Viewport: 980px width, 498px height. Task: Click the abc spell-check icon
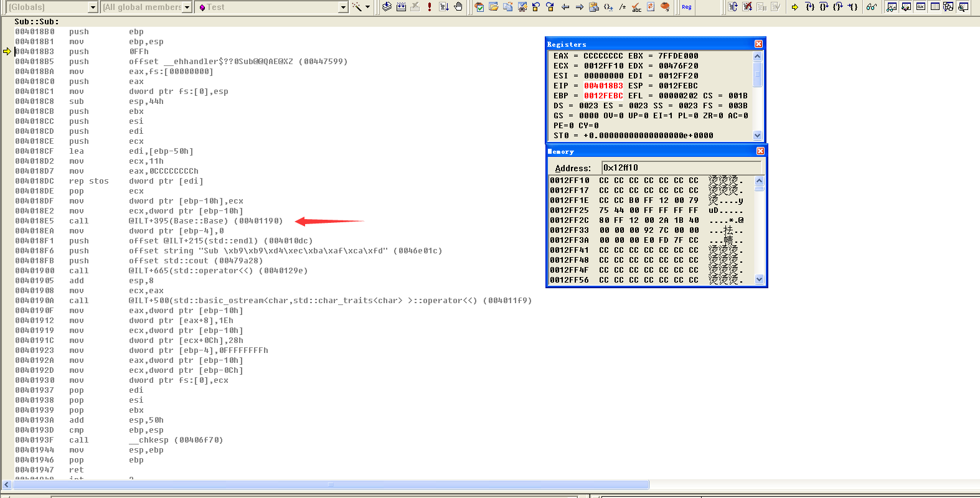(x=636, y=7)
